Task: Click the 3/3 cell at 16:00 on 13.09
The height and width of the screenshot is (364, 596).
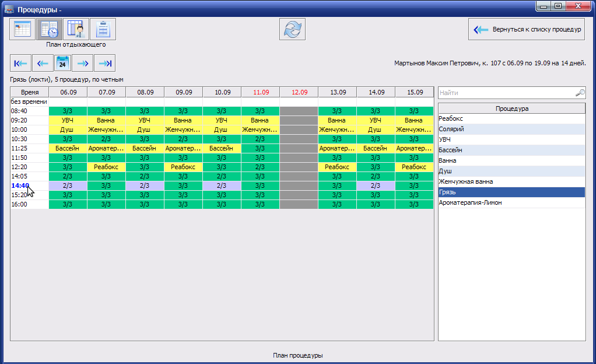Action: (337, 204)
